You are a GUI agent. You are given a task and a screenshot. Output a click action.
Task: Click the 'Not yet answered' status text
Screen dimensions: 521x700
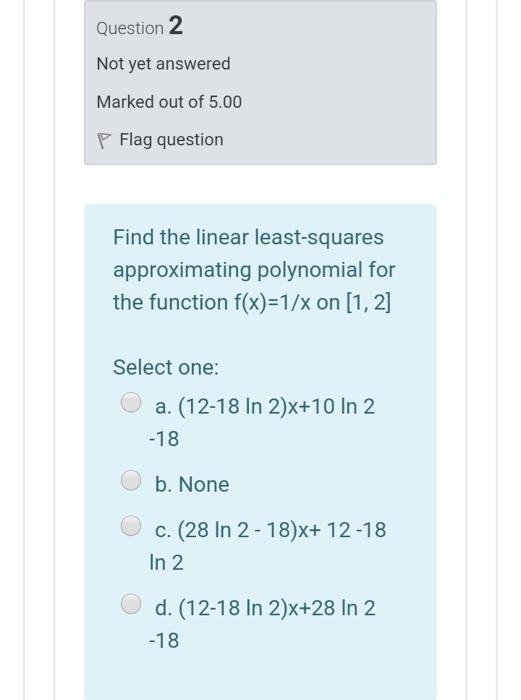(x=163, y=64)
